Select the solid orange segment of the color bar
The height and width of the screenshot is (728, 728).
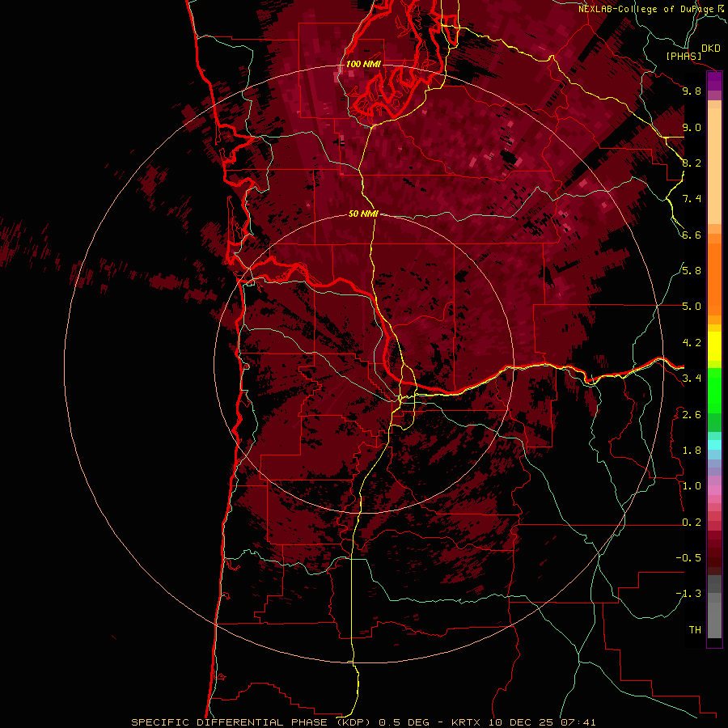coord(714,279)
